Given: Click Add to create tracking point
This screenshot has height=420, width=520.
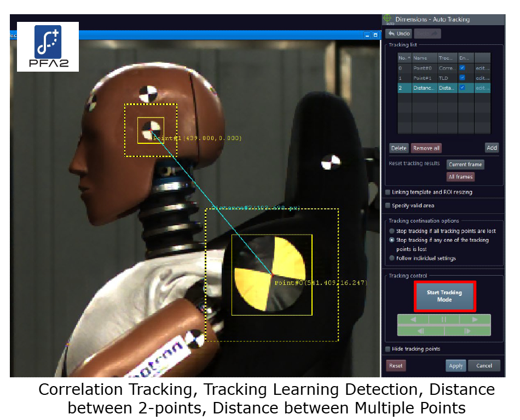Looking at the screenshot, I should coord(492,148).
